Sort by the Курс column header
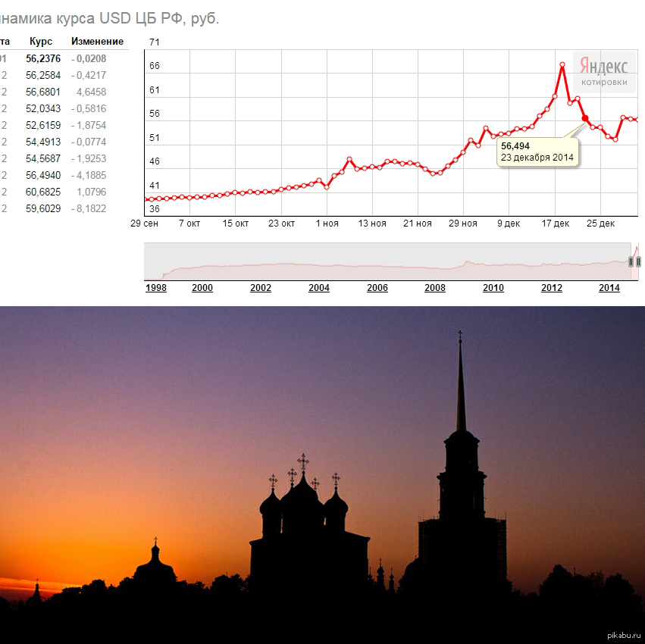645x644 pixels. click(x=41, y=42)
